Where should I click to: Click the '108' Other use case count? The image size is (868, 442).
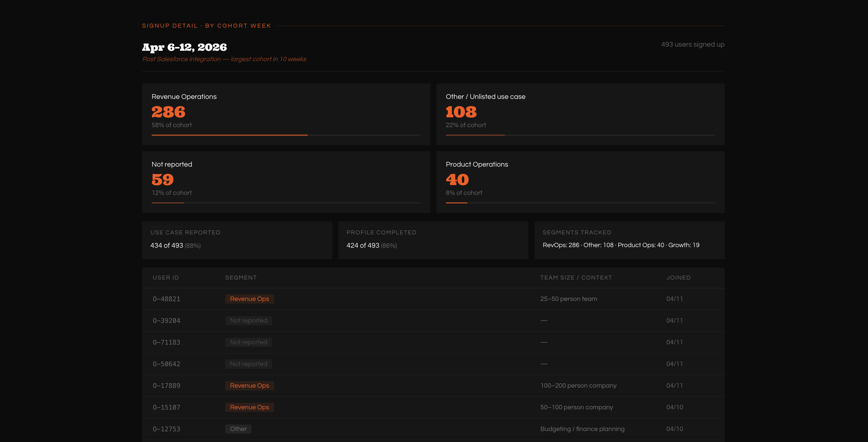pyautogui.click(x=461, y=112)
